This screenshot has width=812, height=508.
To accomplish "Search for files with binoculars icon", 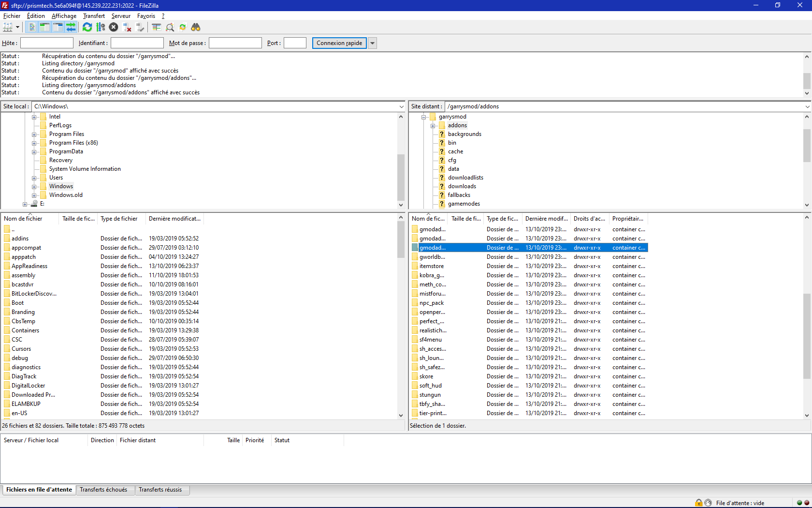I will (196, 27).
